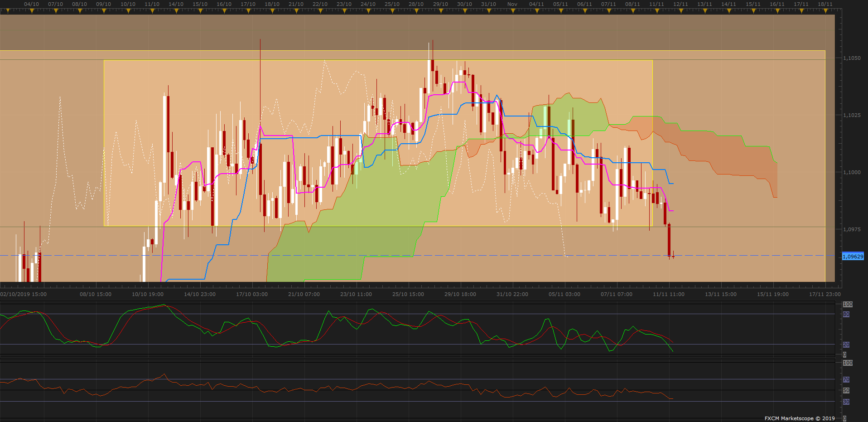The image size is (868, 422).
Task: Click the triangle marker below 17/10
Action: [248, 10]
